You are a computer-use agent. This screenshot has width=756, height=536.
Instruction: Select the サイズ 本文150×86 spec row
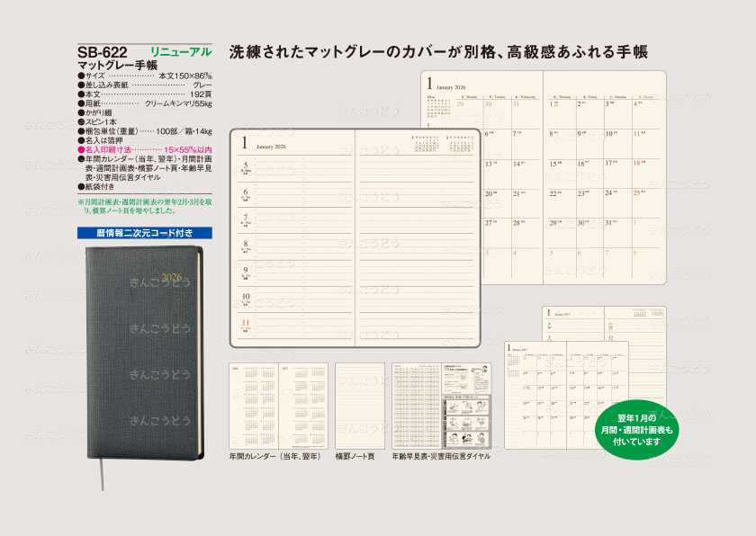(x=145, y=76)
